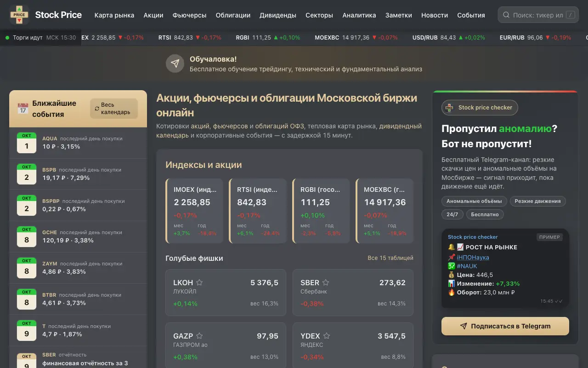The height and width of the screenshot is (368, 588).
Task: Go to the Дивиденды section
Action: click(278, 15)
